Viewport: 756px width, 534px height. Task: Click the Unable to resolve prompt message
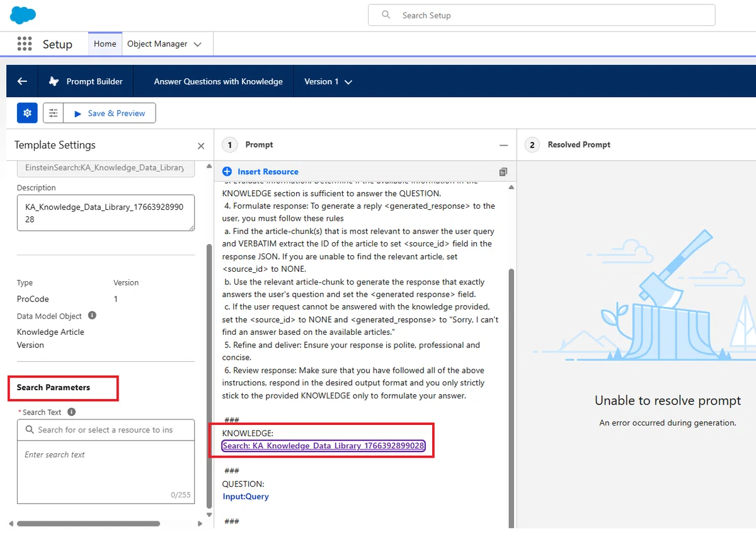click(668, 401)
